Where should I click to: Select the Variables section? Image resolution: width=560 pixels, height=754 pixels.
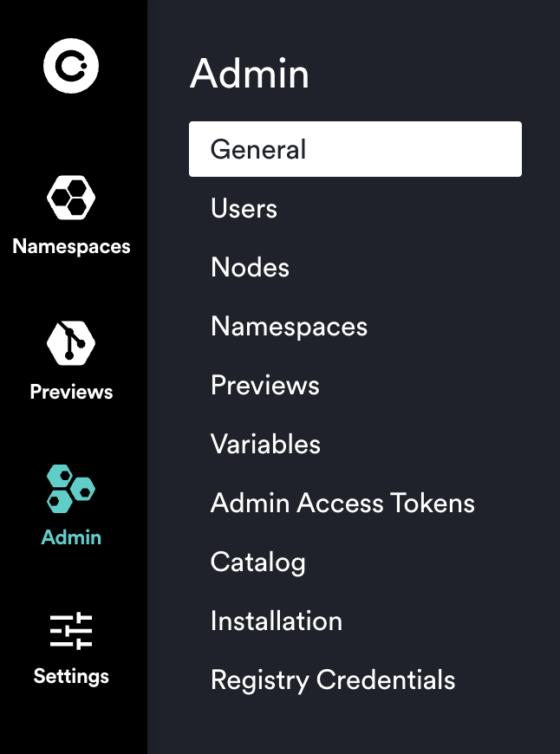point(265,444)
